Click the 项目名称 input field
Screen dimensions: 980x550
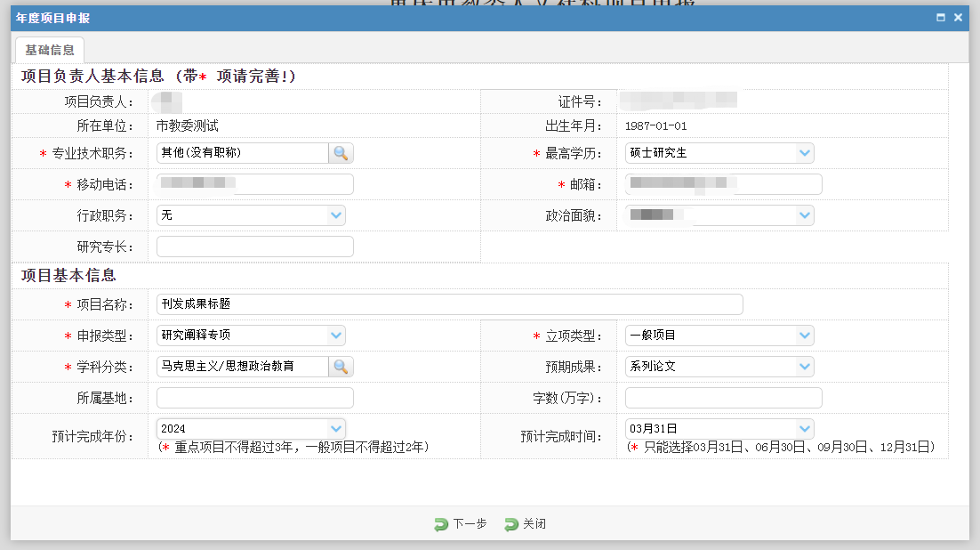pyautogui.click(x=449, y=304)
